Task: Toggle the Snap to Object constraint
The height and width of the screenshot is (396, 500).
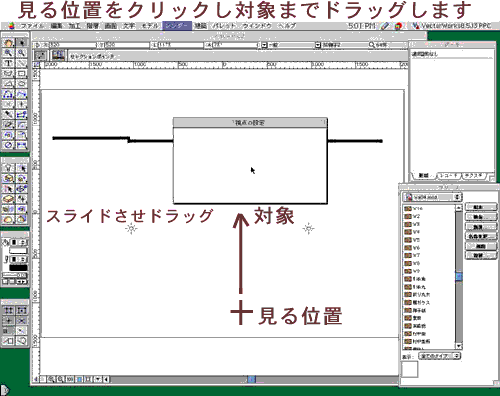Action: point(22,310)
